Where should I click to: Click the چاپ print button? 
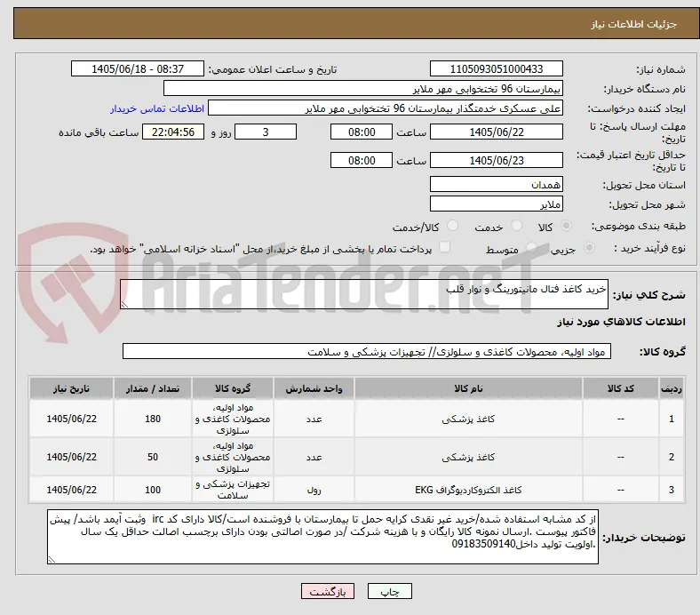click(x=390, y=591)
